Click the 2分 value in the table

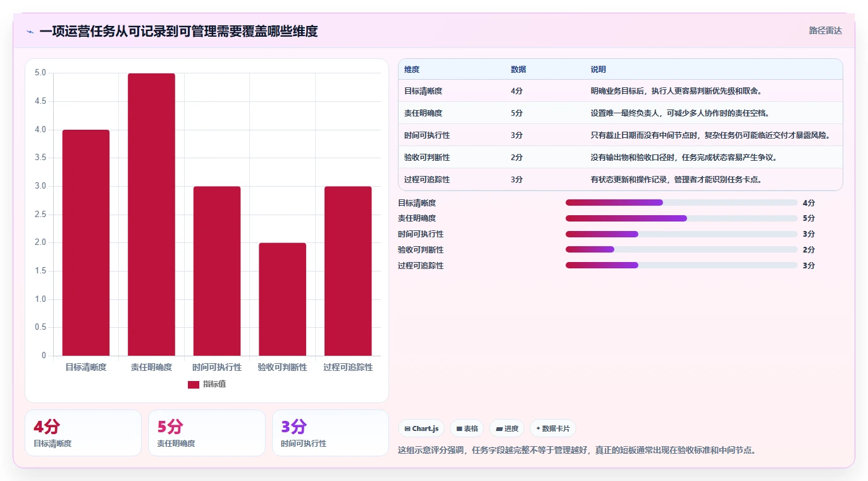[517, 158]
